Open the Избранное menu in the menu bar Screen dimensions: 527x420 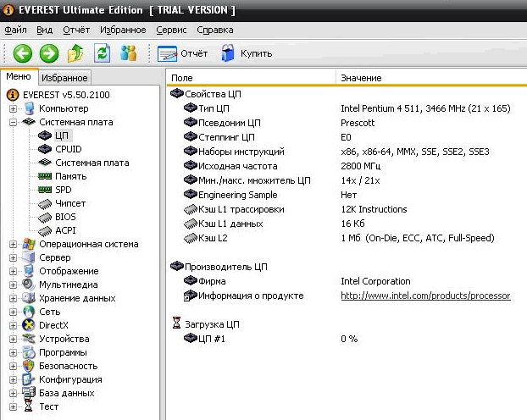point(123,30)
